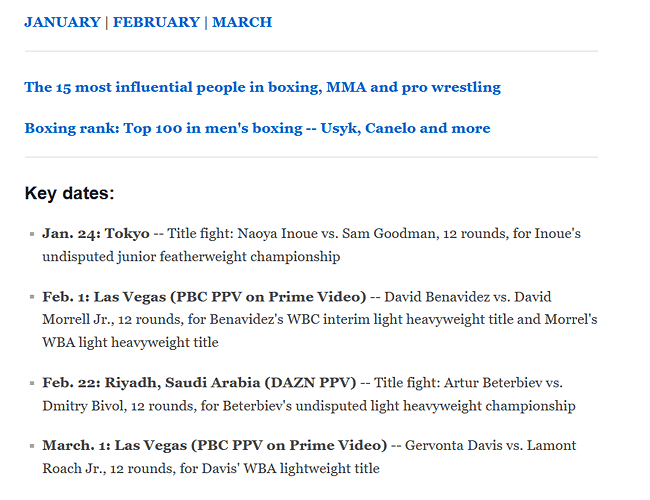This screenshot has height=500, width=650.
Task: Click the Gervonta Davis vs. Lamont text
Action: click(490, 445)
